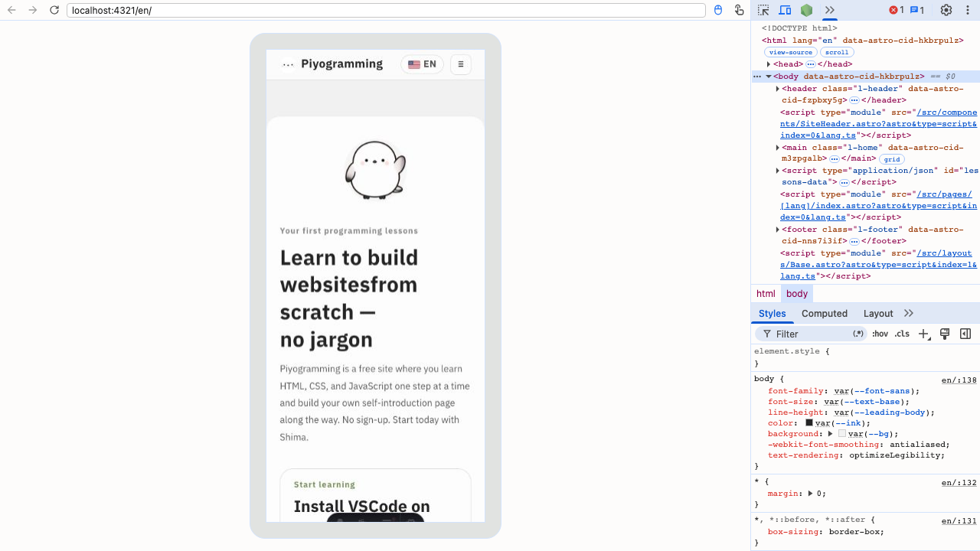The image size is (980, 551).
Task: Click the "Install VSCode on" card heading
Action: tap(361, 506)
